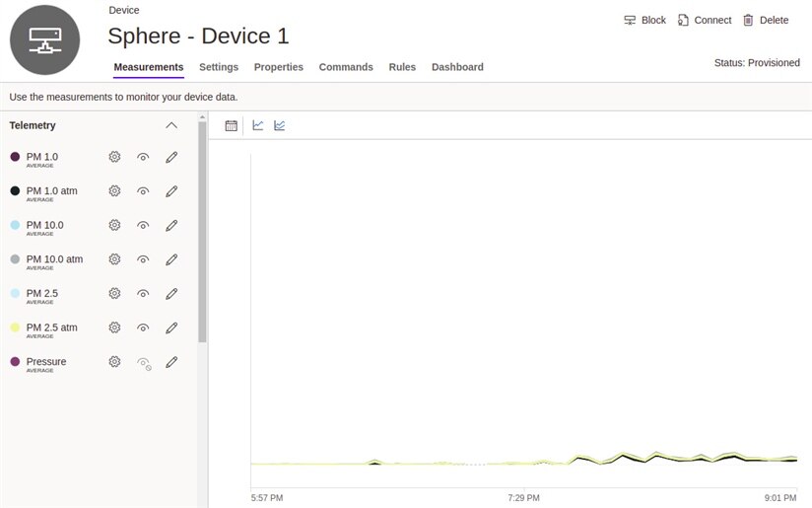This screenshot has width=812, height=508.
Task: Click the PM 2.5 atm yellow color dot
Action: tap(15, 327)
